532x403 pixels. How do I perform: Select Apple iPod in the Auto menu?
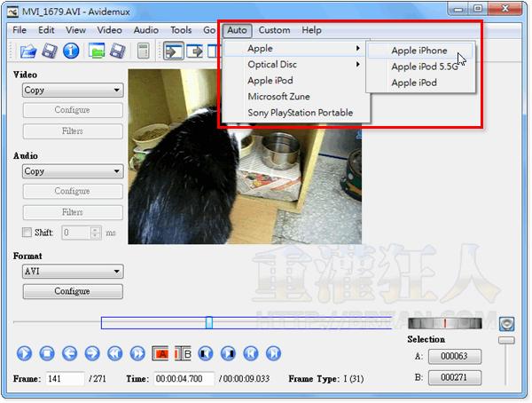coord(296,81)
